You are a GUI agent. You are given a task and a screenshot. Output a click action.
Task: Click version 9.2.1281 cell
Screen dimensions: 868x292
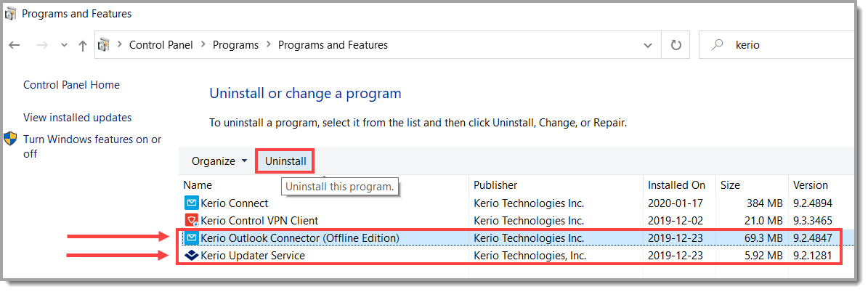pyautogui.click(x=813, y=256)
